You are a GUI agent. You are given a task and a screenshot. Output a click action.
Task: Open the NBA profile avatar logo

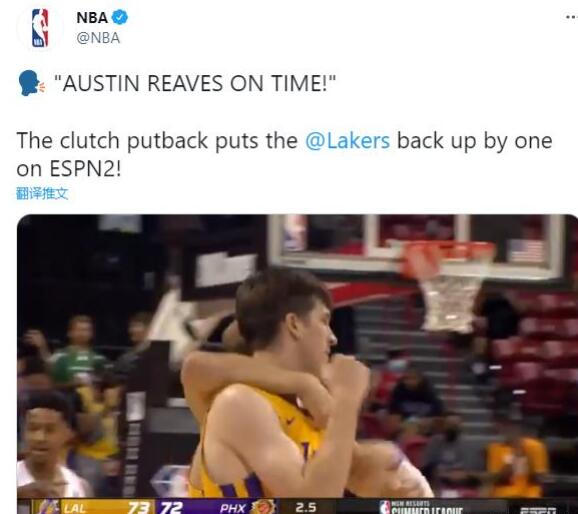point(40,28)
